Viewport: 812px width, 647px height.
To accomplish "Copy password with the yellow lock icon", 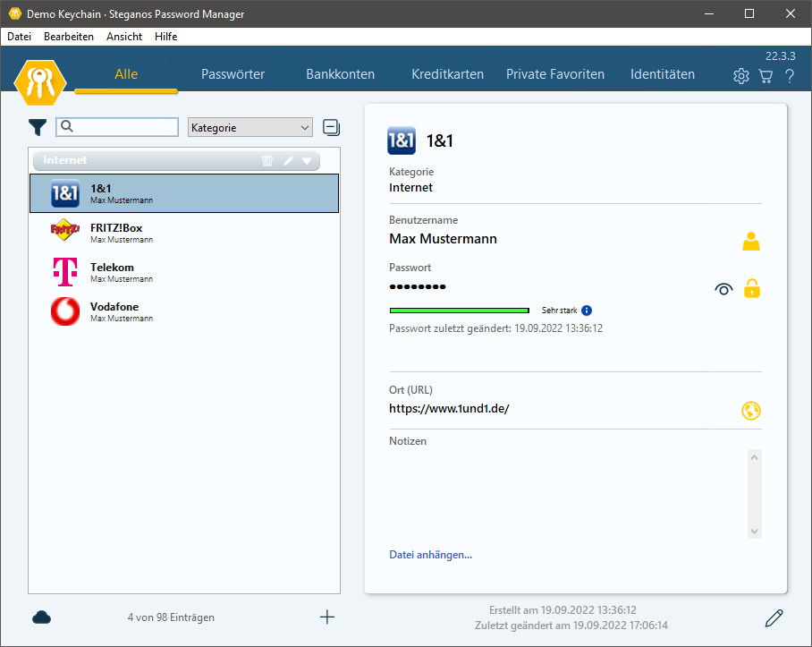I will pos(752,288).
